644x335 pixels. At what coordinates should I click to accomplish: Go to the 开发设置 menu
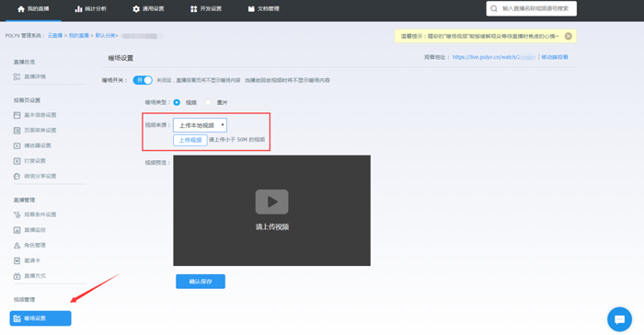[206, 8]
